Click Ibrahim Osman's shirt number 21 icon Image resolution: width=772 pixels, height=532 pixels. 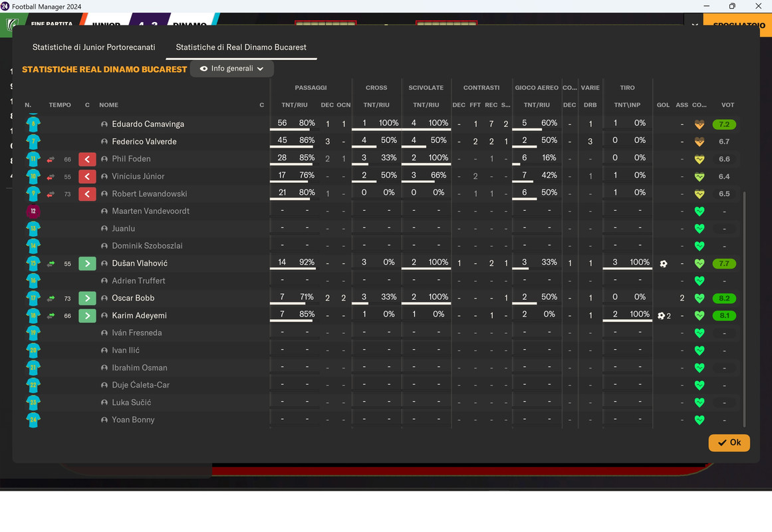point(33,368)
